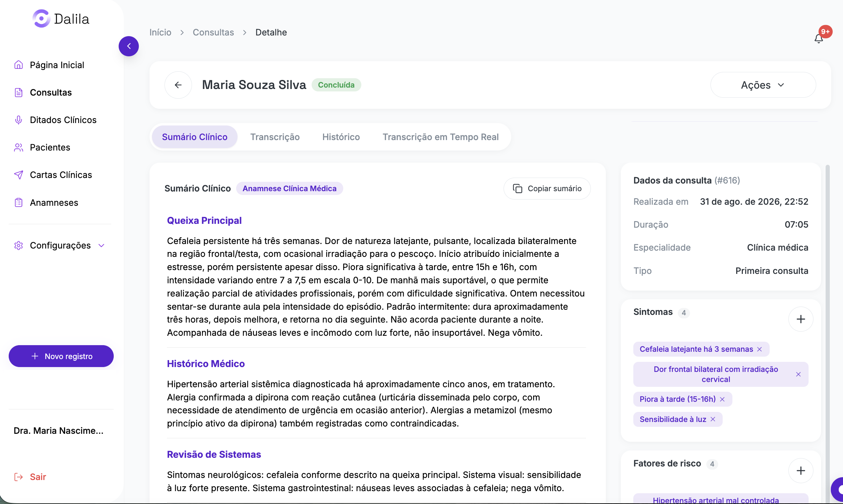Screen dimensions: 843x504
Task: Click the Anamneses clipboard icon
Action: click(x=18, y=202)
